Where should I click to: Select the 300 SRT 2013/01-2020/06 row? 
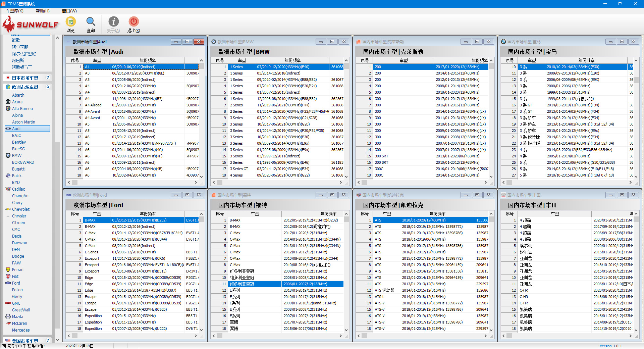click(x=422, y=156)
